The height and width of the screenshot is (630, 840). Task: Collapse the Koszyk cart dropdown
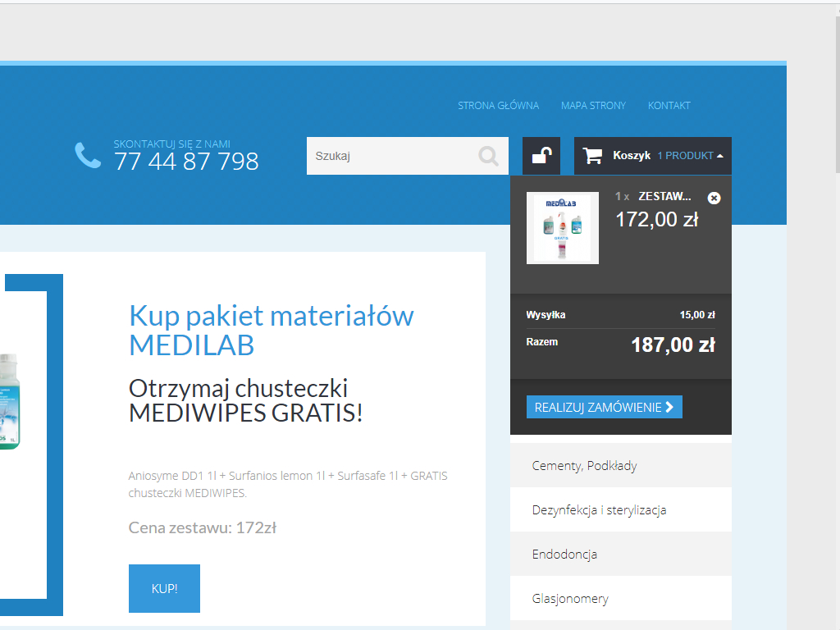(x=720, y=156)
